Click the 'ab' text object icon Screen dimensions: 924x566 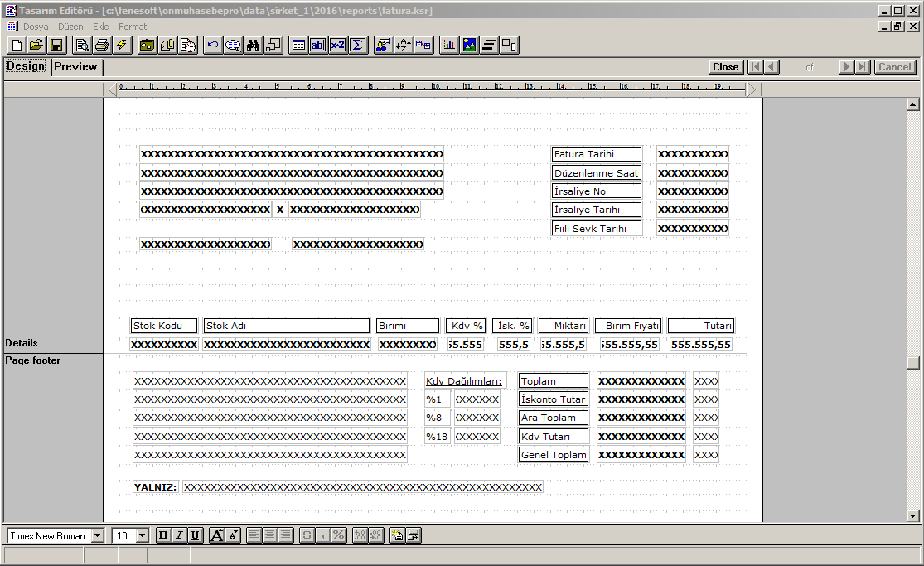318,45
